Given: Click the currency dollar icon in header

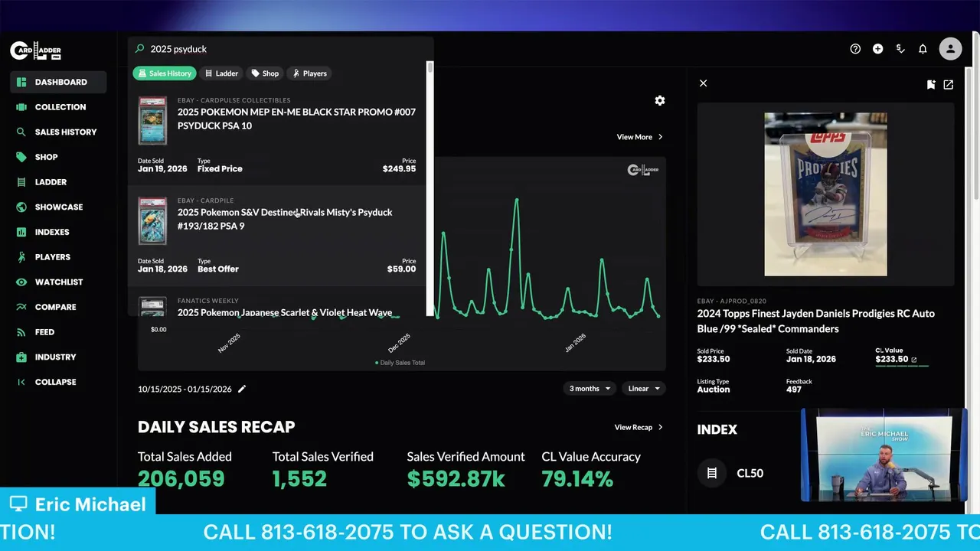Looking at the screenshot, I should point(900,49).
